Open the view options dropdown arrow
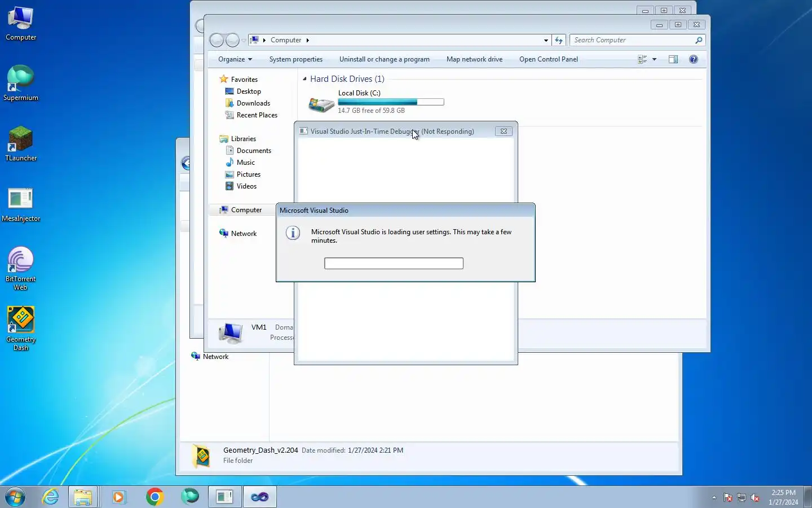Image resolution: width=812 pixels, height=508 pixels. coord(654,59)
